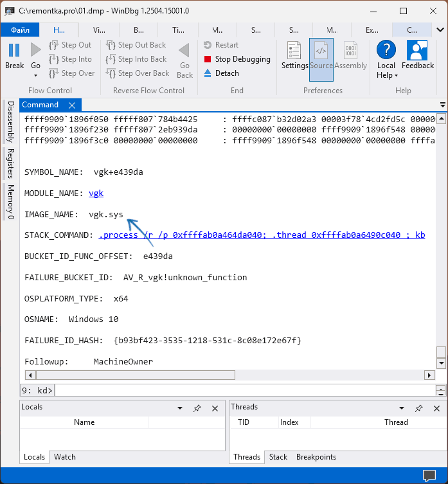
Task: Click the command input stepper control
Action: tap(440, 390)
